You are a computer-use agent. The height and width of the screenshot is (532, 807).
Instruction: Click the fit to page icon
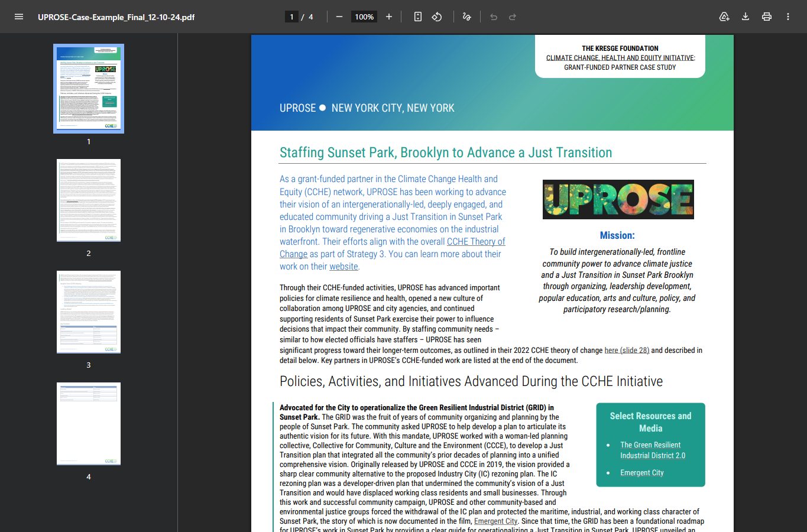click(x=418, y=17)
